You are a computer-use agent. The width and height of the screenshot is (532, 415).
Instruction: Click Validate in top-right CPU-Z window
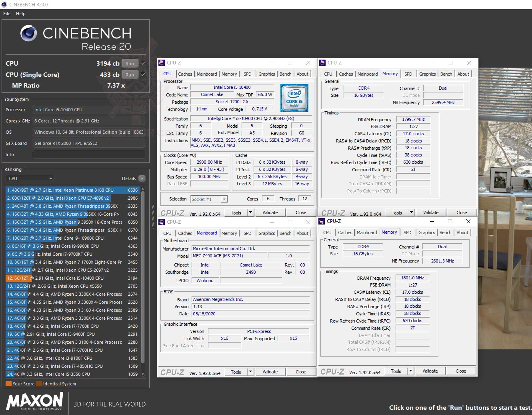(x=431, y=213)
